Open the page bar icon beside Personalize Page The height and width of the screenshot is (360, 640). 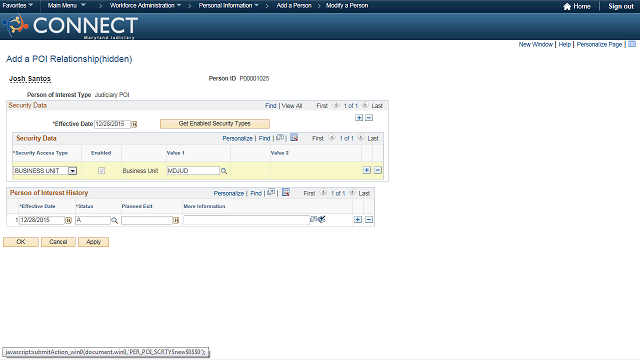coord(632,44)
